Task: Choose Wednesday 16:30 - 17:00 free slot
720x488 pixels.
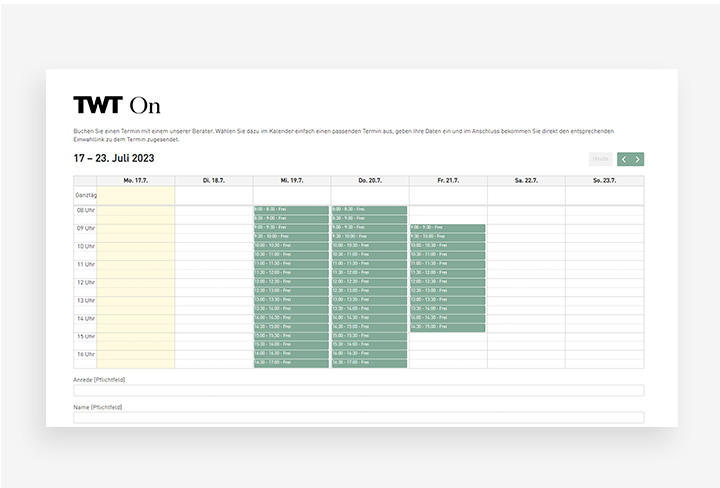Action: pyautogui.click(x=291, y=363)
